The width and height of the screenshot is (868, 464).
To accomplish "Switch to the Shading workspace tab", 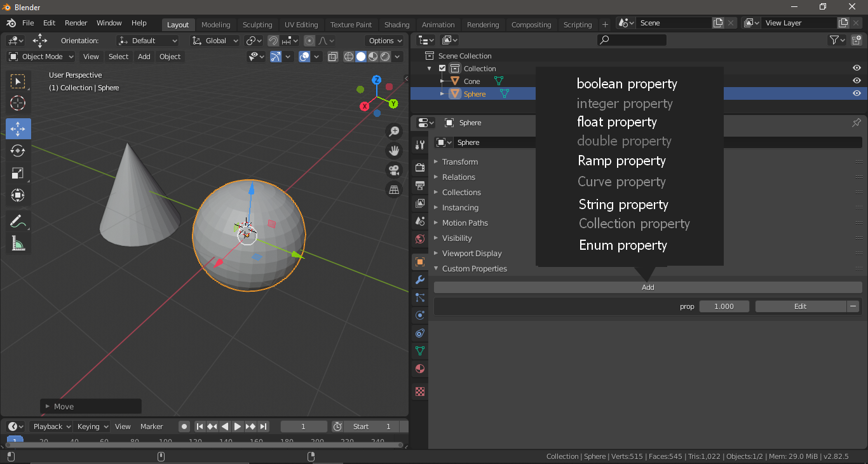I will click(x=397, y=25).
